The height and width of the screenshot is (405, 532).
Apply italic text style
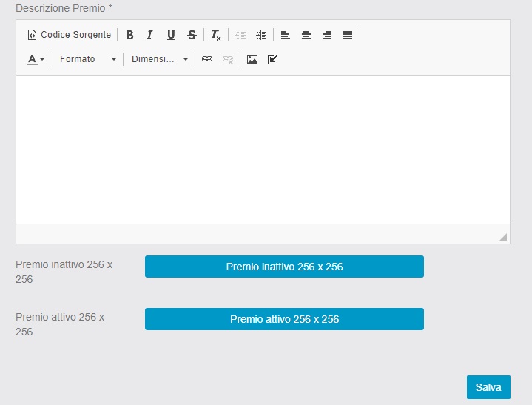149,35
